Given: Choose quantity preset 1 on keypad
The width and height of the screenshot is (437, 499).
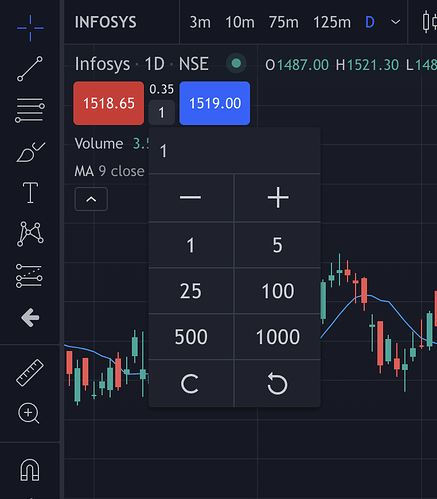Looking at the screenshot, I should 191,245.
